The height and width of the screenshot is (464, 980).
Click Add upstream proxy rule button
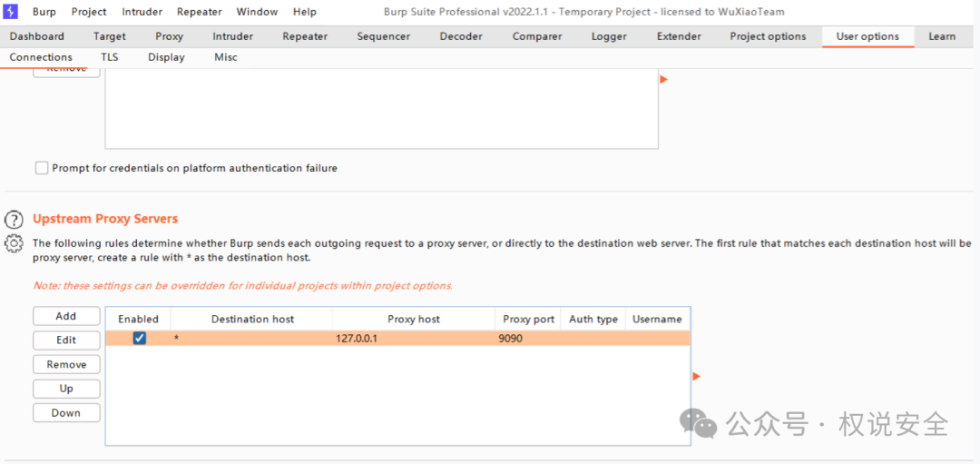pos(66,316)
